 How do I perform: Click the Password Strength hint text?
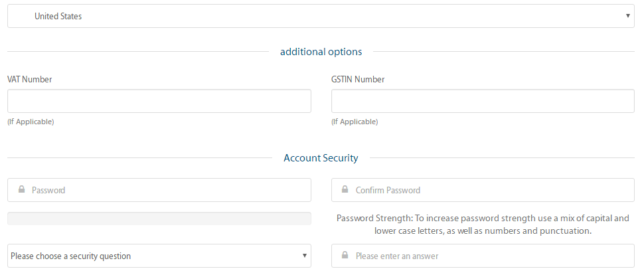click(483, 225)
